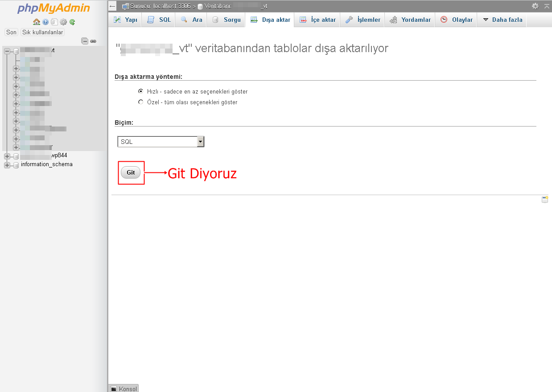552x392 pixels.
Task: Switch to the İçe aktar tab
Action: [317, 20]
